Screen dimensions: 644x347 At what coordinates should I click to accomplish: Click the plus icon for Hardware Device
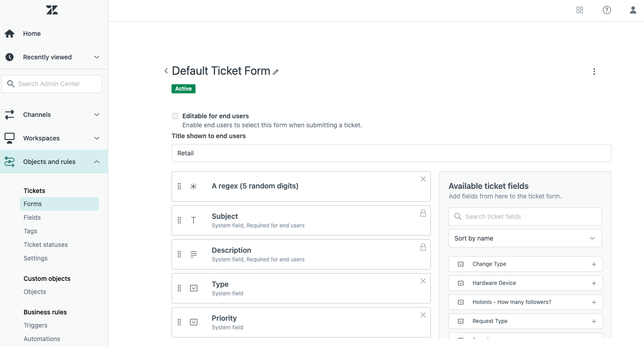[594, 283]
